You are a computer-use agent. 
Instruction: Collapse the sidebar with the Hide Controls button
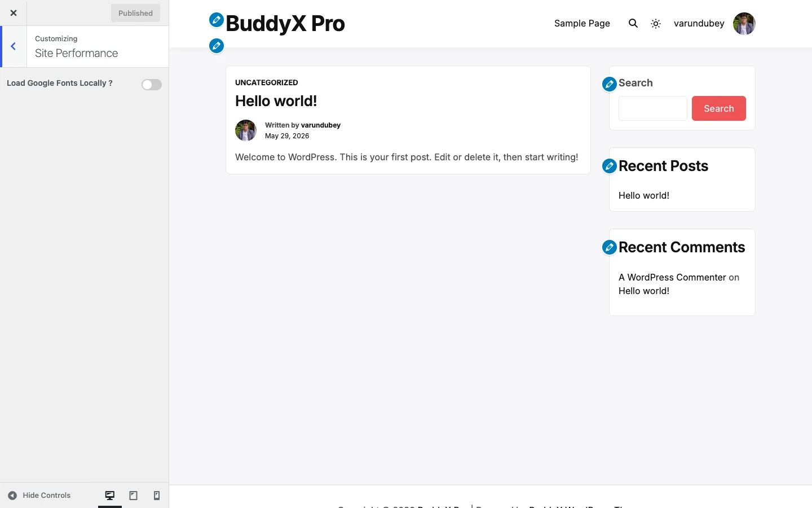point(39,496)
